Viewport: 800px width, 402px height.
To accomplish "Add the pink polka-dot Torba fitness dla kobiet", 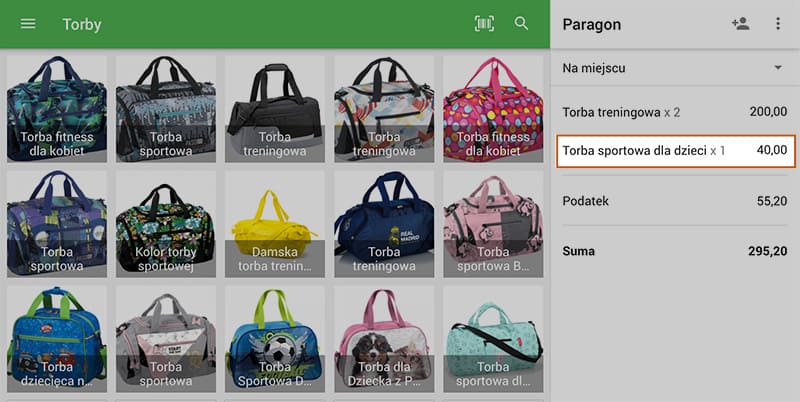I will [x=493, y=109].
